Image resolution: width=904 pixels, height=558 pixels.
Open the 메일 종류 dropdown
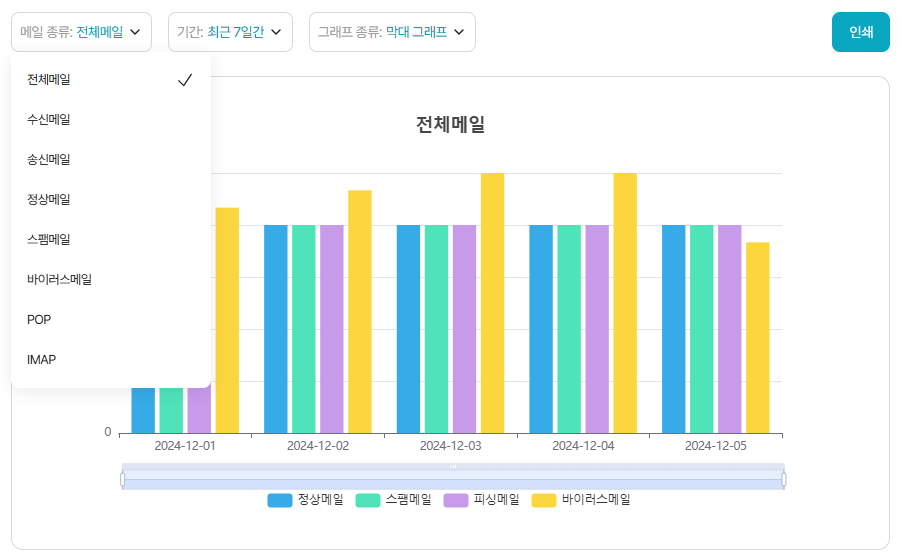pos(82,32)
